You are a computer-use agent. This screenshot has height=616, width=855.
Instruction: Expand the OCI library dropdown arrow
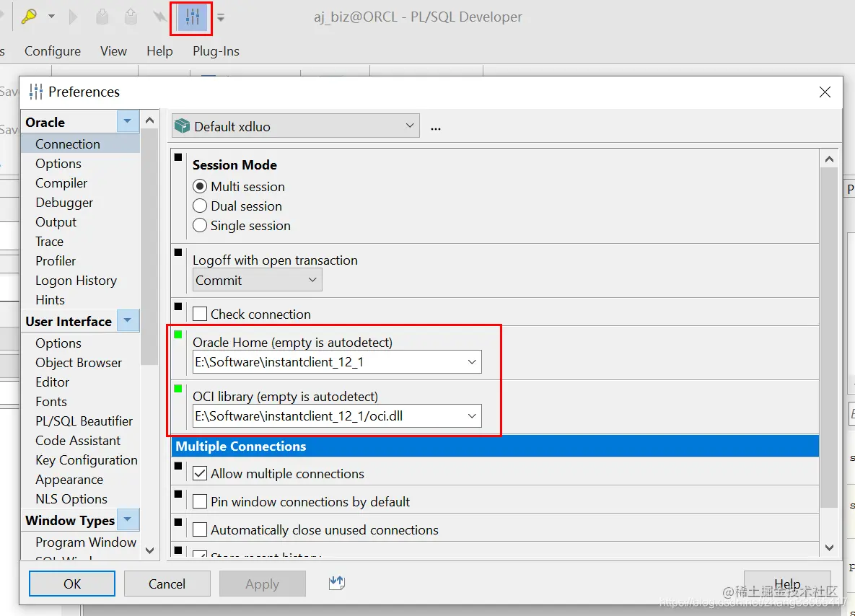click(x=472, y=416)
